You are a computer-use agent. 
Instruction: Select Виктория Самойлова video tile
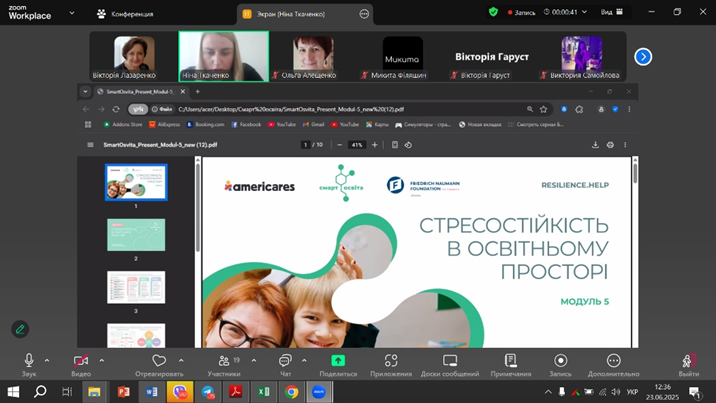coord(581,57)
